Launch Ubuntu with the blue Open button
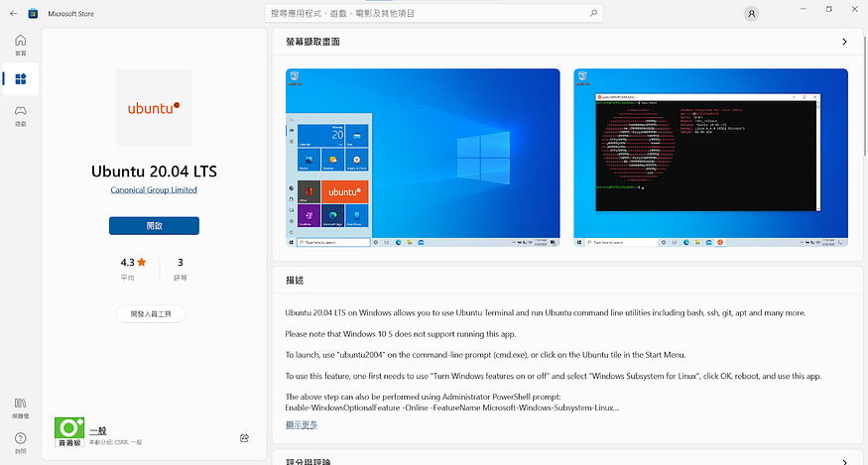 (x=154, y=226)
